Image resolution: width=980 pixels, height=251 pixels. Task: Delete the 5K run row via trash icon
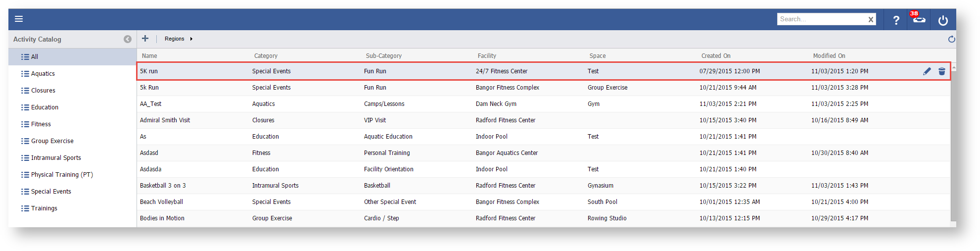(941, 71)
